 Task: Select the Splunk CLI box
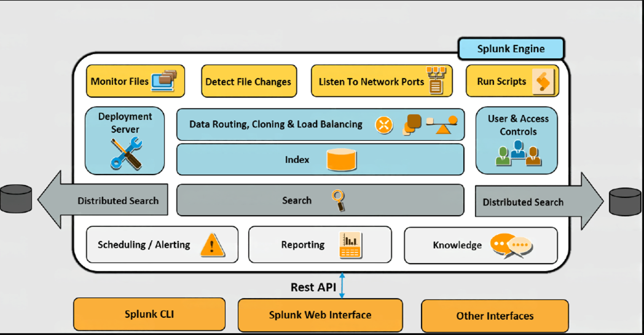pyautogui.click(x=149, y=315)
